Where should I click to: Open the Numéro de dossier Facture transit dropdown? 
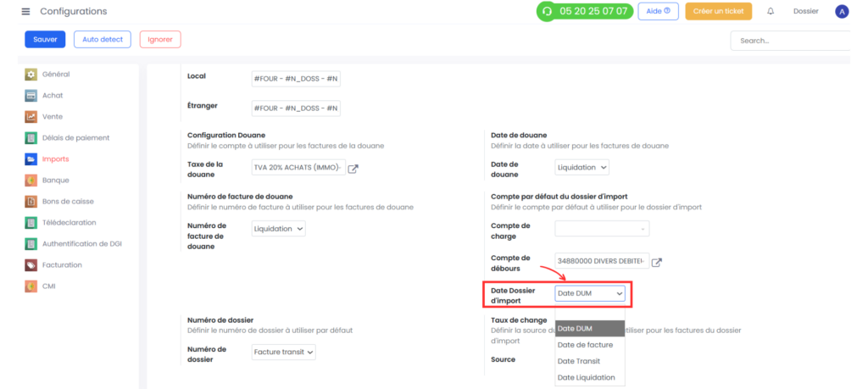(283, 352)
